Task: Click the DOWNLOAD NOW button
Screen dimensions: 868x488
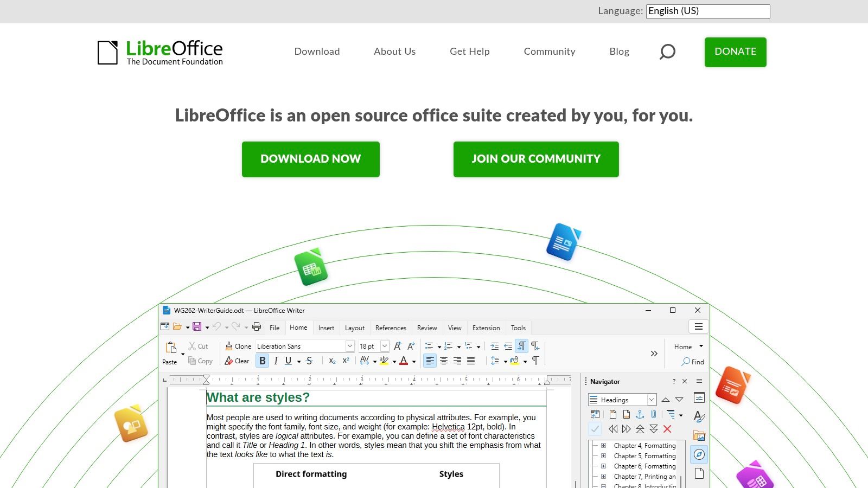Action: pyautogui.click(x=311, y=159)
